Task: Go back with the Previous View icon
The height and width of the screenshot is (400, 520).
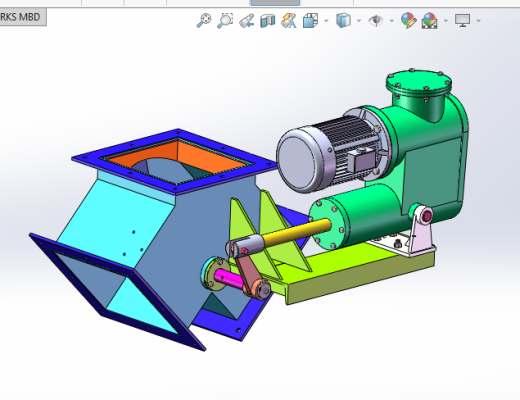Action: click(247, 21)
